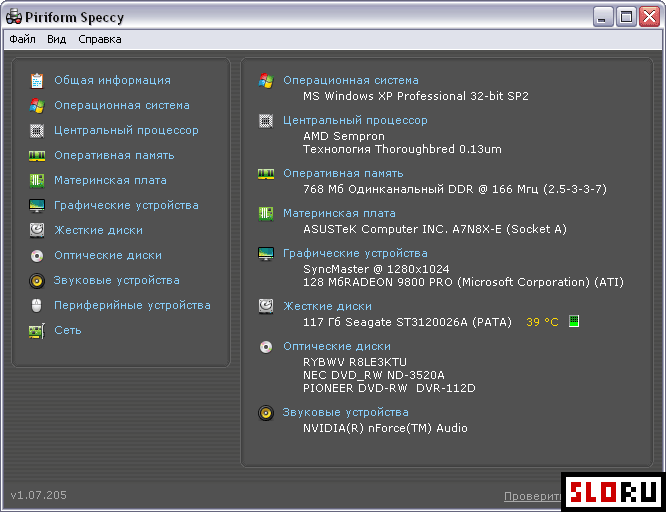
Task: Maximize the Piriform Speccy window
Action: coord(626,17)
